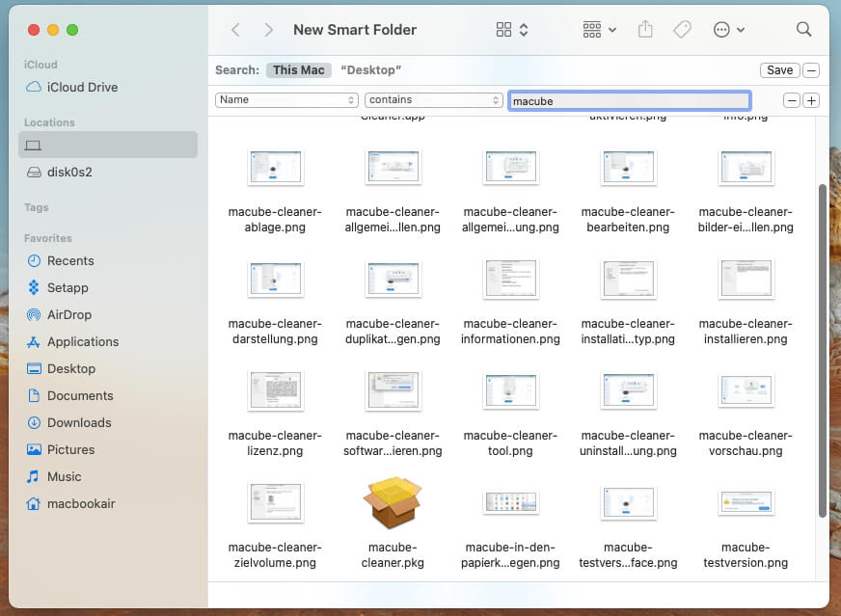Click the yellow minimize window button
Screen dimensions: 841x616
[x=53, y=30]
